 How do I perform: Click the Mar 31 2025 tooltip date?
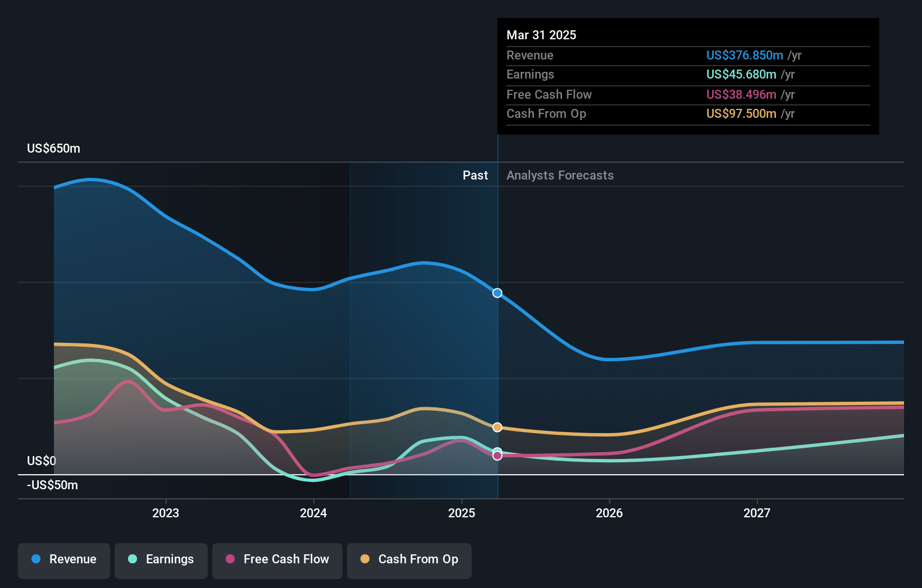coord(541,35)
